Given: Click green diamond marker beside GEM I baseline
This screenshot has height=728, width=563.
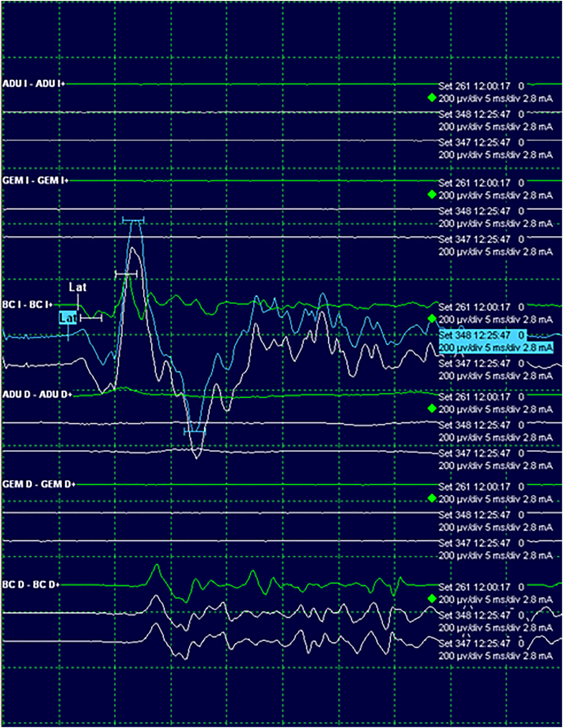Looking at the screenshot, I should [432, 195].
